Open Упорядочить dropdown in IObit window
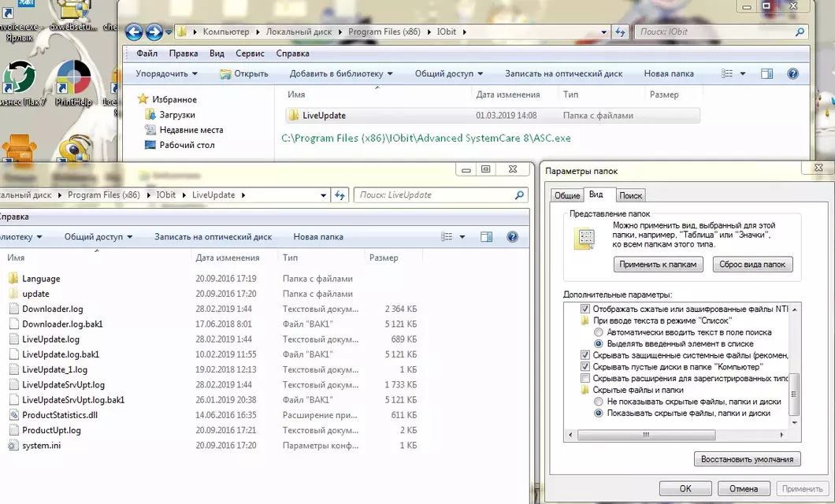 [x=166, y=74]
